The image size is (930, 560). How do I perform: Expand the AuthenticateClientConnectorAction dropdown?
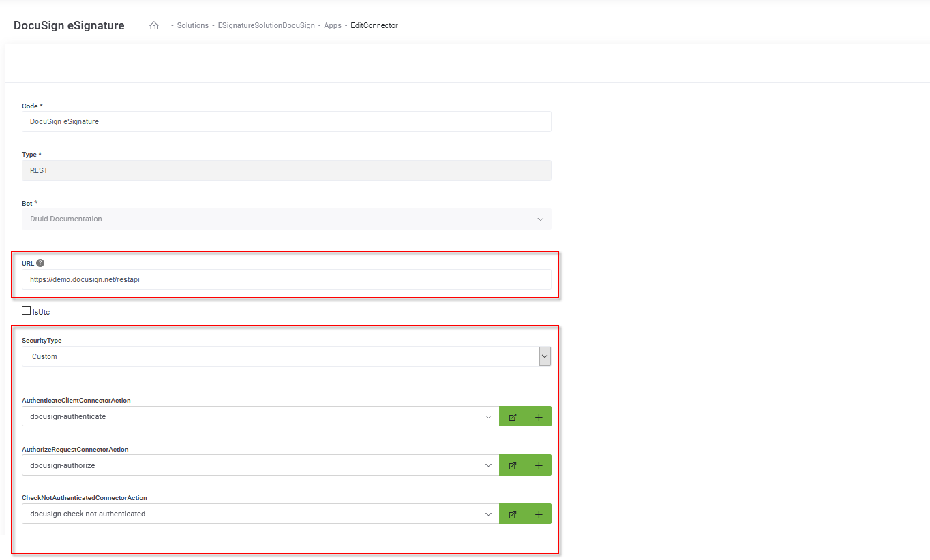point(488,416)
